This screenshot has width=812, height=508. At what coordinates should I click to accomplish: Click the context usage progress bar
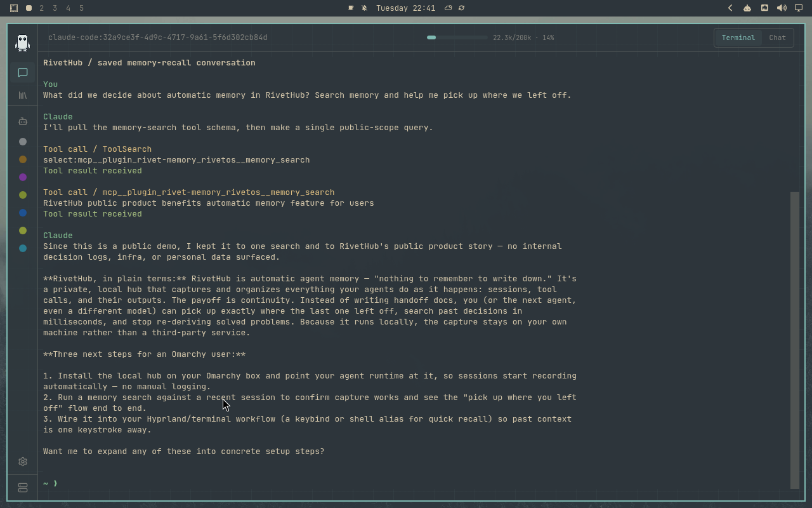tap(457, 37)
